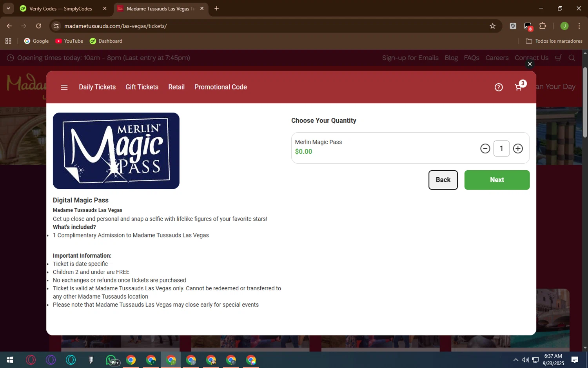The width and height of the screenshot is (588, 368).
Task: Open Sign-up for Emails link
Action: (x=410, y=58)
